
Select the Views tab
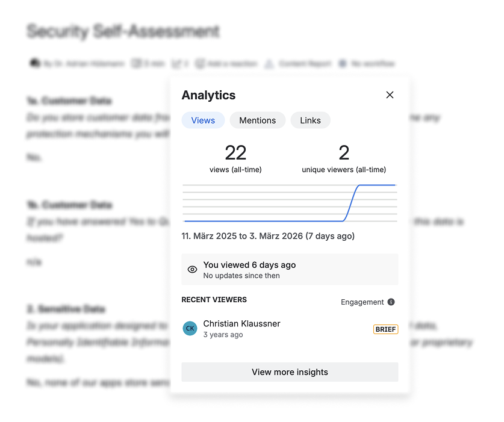(x=203, y=120)
